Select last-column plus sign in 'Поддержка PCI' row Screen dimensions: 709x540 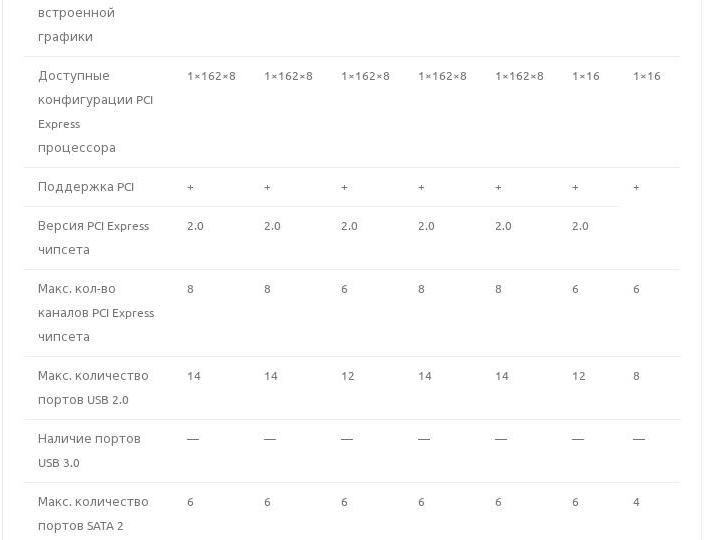636,187
